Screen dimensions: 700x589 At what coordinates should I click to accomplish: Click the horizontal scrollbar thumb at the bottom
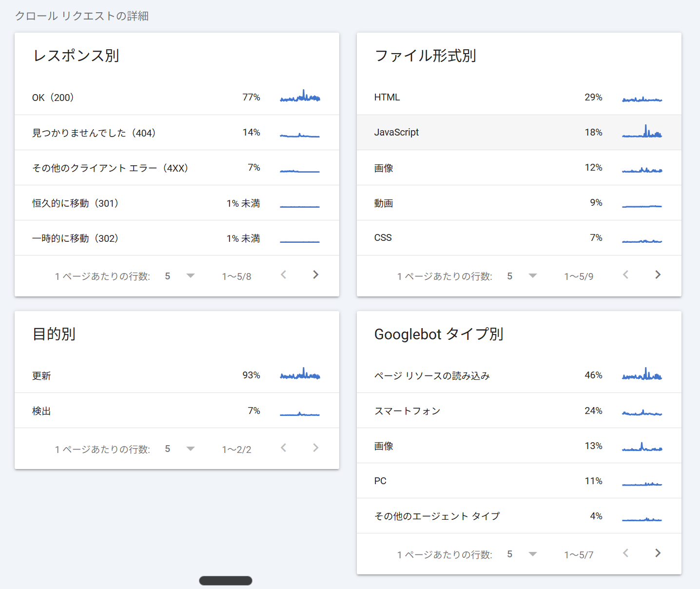point(225,580)
